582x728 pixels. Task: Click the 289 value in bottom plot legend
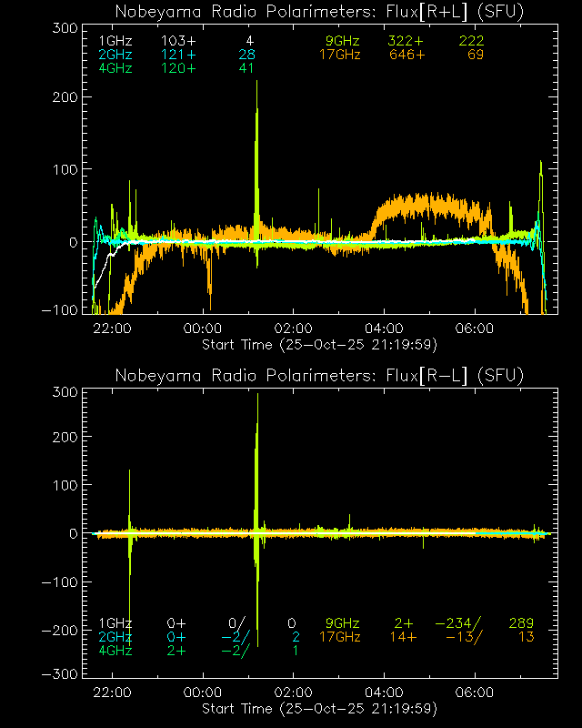[x=522, y=623]
